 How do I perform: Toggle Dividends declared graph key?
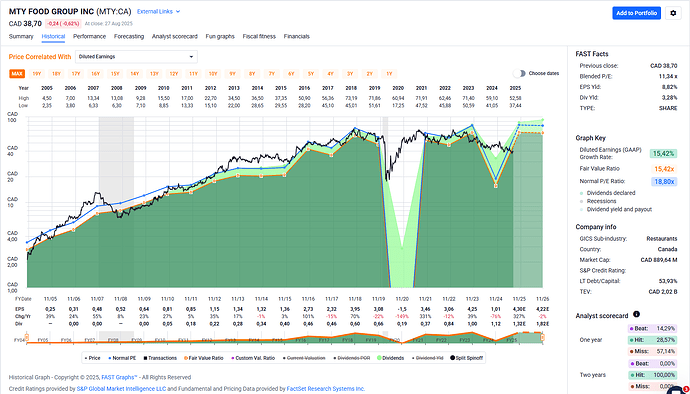(x=608, y=193)
